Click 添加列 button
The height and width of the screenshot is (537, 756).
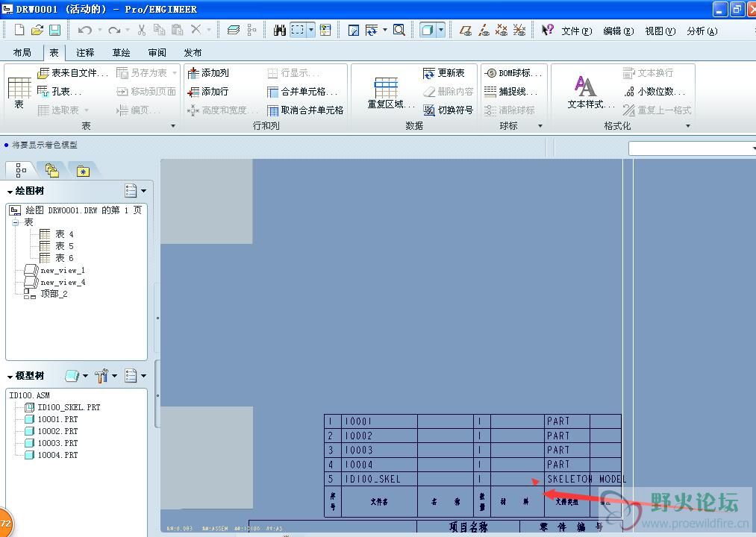tap(208, 73)
